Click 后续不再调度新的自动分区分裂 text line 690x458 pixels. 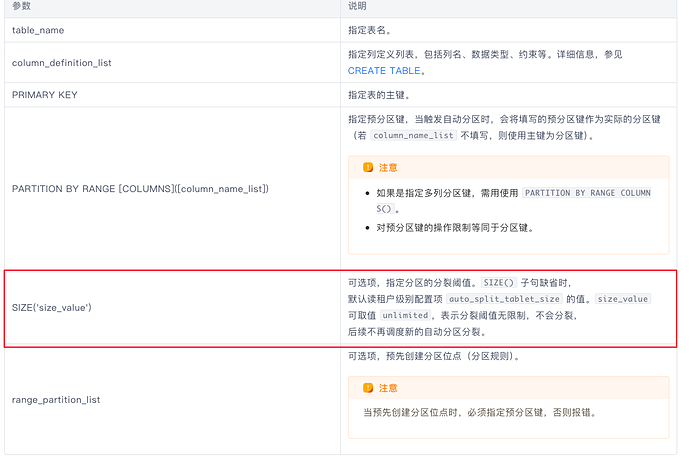(x=417, y=332)
